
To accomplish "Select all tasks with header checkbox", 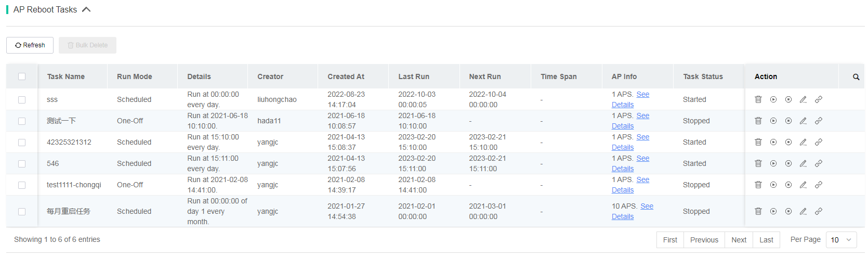I will (x=22, y=76).
